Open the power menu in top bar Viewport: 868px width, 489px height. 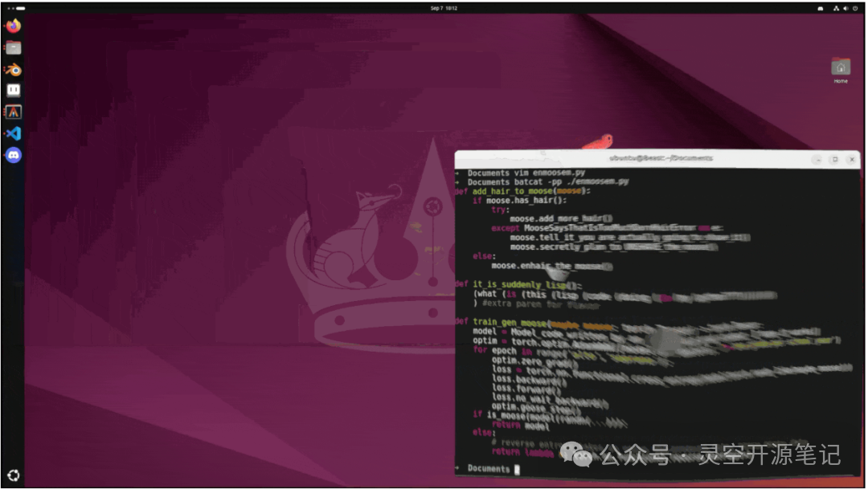855,8
